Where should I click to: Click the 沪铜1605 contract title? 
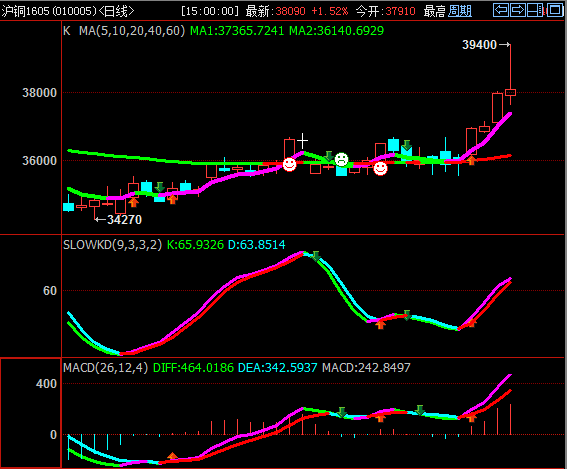coord(25,11)
